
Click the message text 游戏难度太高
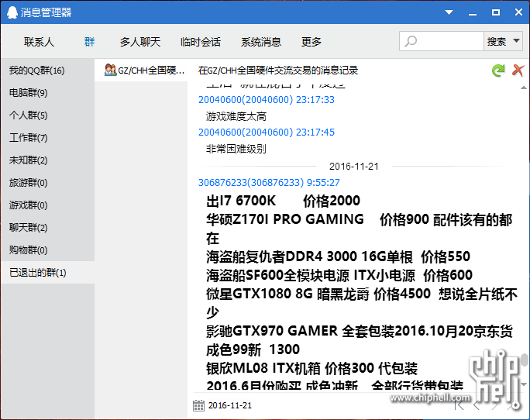236,117
